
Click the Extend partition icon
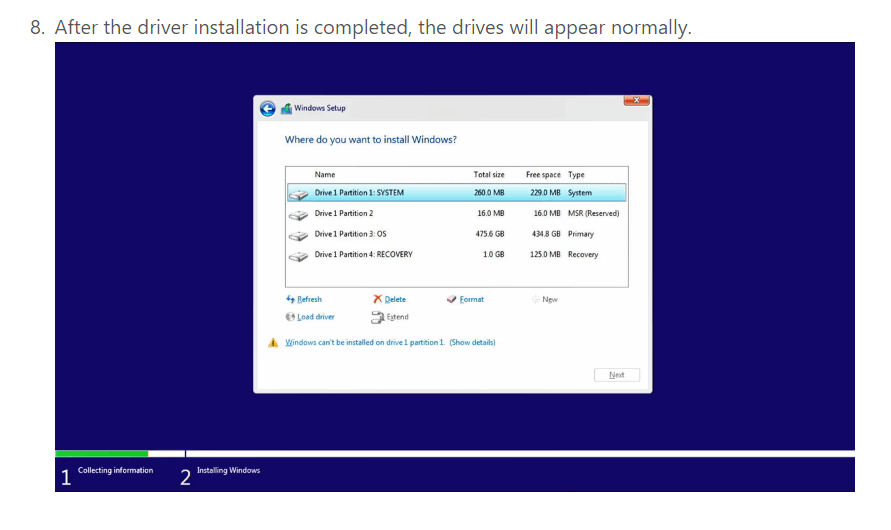point(377,317)
